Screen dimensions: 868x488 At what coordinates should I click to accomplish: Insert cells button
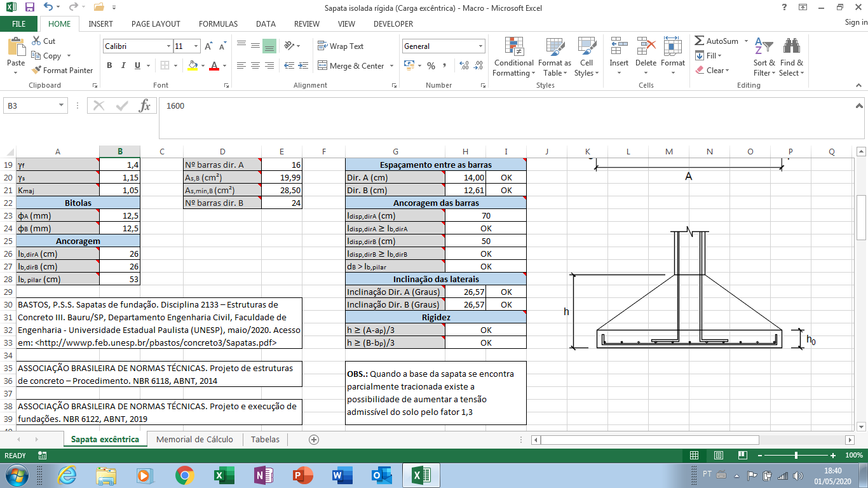tap(619, 57)
